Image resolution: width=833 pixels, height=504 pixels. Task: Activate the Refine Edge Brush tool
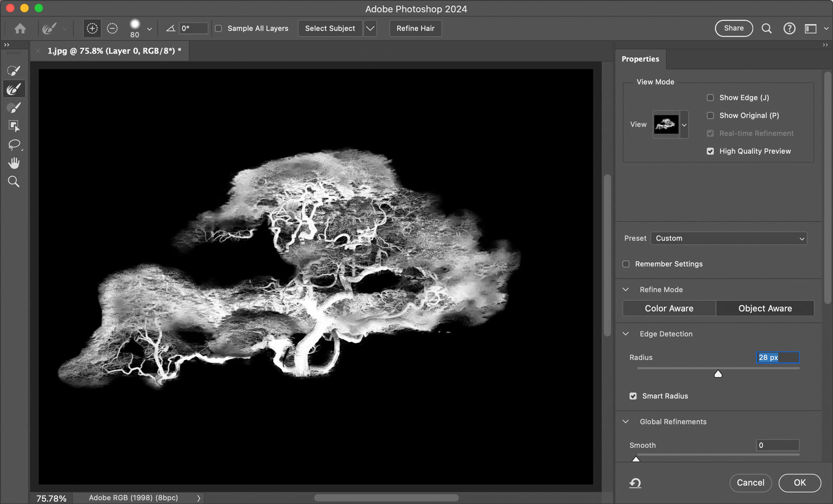(14, 88)
